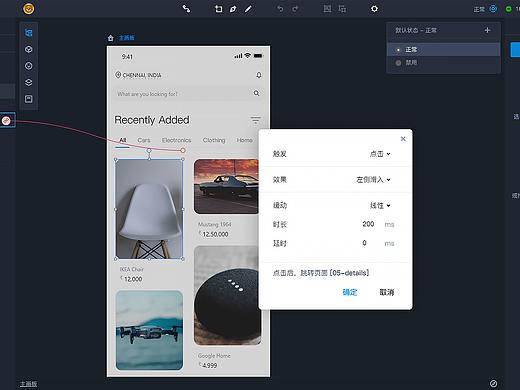Click the 'CHENNAI, INDIA' location text
The height and width of the screenshot is (390, 520).
click(142, 76)
